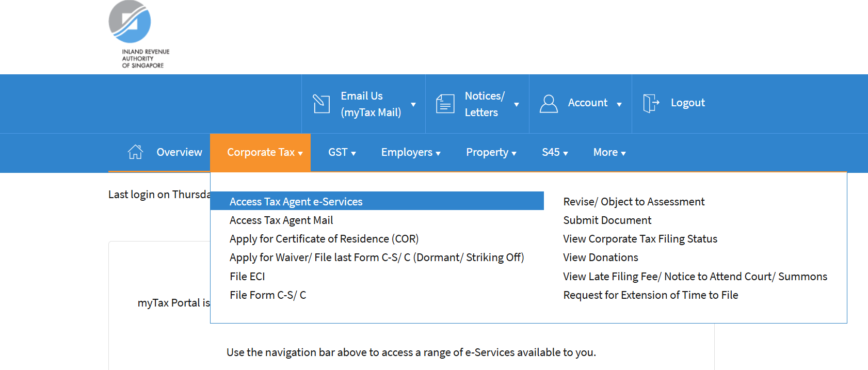Click the Email Us envelope icon
The height and width of the screenshot is (370, 868).
[322, 104]
